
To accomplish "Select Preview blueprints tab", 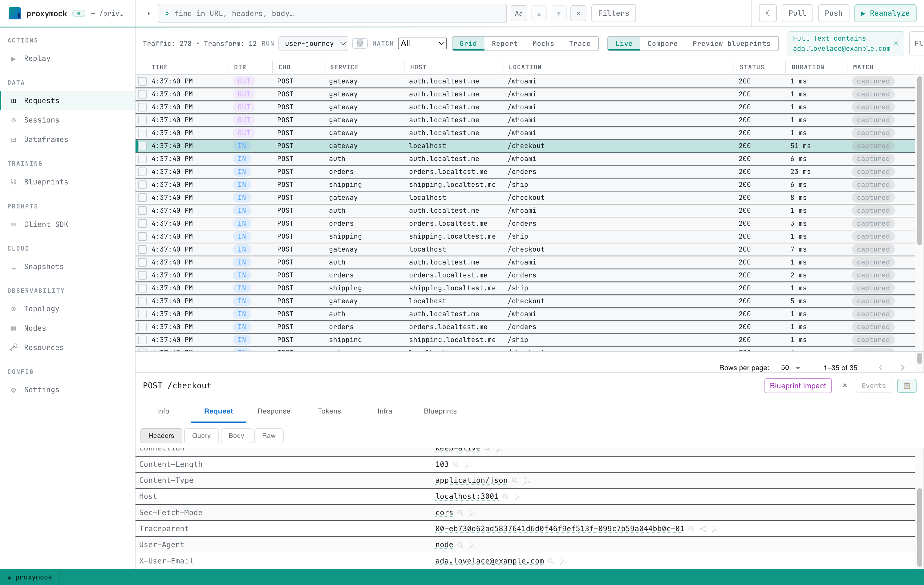I will tap(731, 43).
